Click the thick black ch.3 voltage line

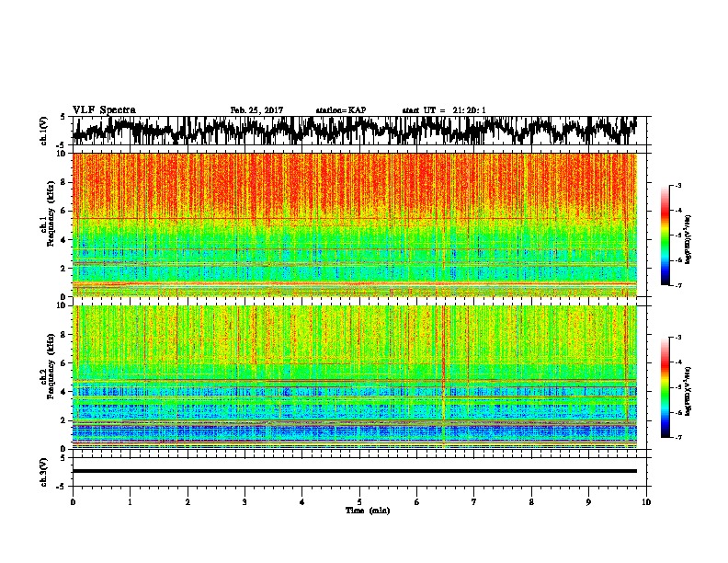pos(354,471)
